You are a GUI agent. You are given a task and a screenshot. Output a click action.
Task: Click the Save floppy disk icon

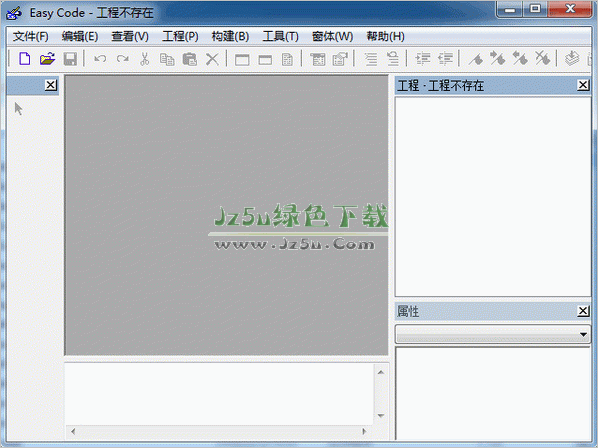click(x=70, y=59)
